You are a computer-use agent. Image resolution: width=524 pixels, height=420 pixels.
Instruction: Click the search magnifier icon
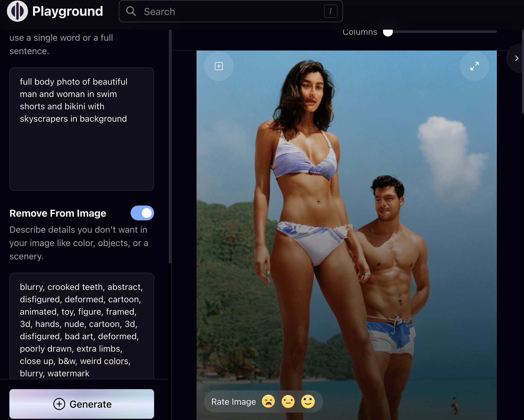[131, 11]
